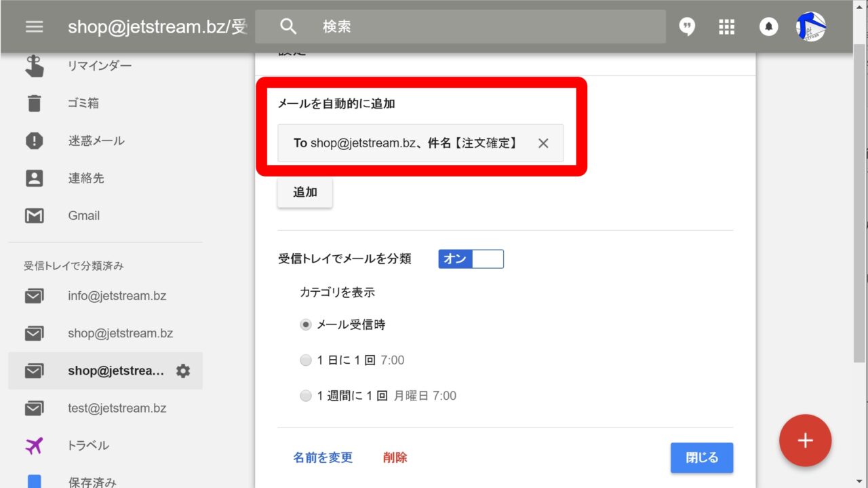
Task: Open settings gear for shop@jetstream bundle
Action: point(183,371)
